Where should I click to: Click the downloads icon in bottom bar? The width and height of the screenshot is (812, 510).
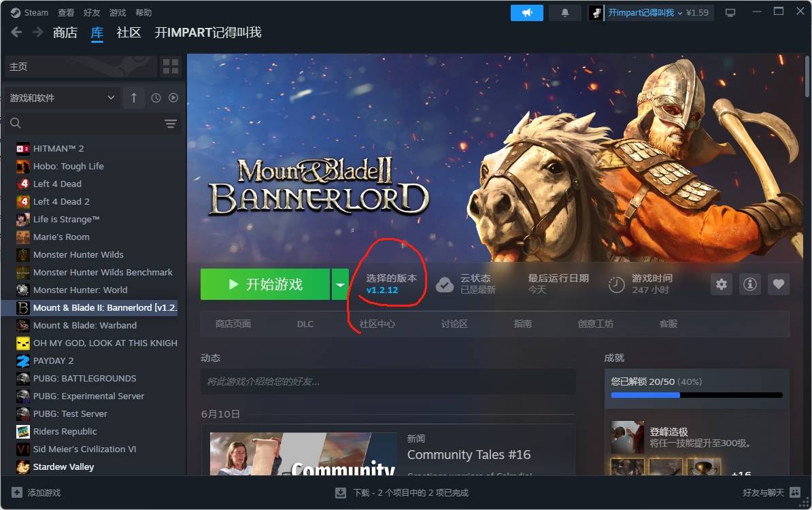pyautogui.click(x=341, y=492)
